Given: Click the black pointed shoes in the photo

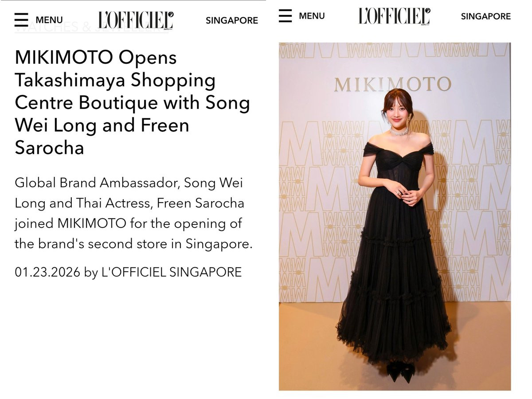Looking at the screenshot, I should pos(400,372).
